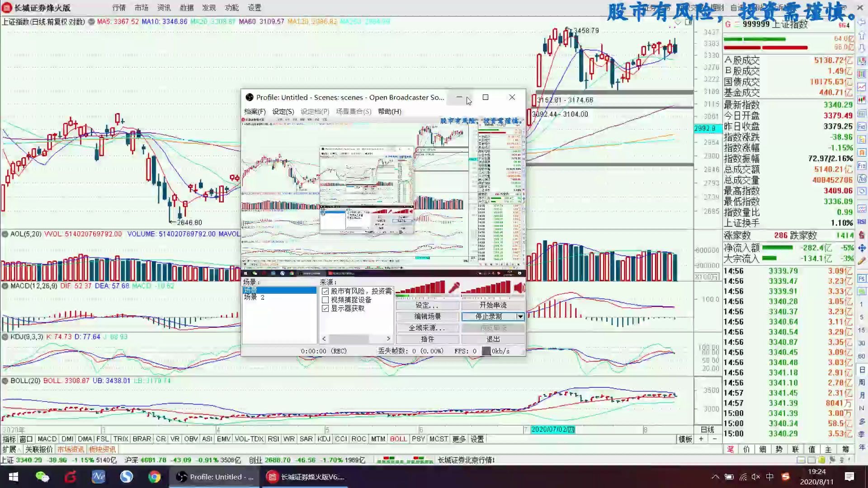Screen dimensions: 868x488
Task: Click the circle icon beside BOLL(20)
Action: (x=5, y=381)
